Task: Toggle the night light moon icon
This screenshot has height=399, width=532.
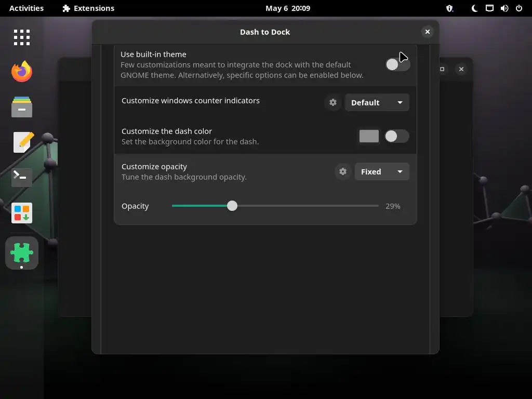Action: [x=475, y=8]
